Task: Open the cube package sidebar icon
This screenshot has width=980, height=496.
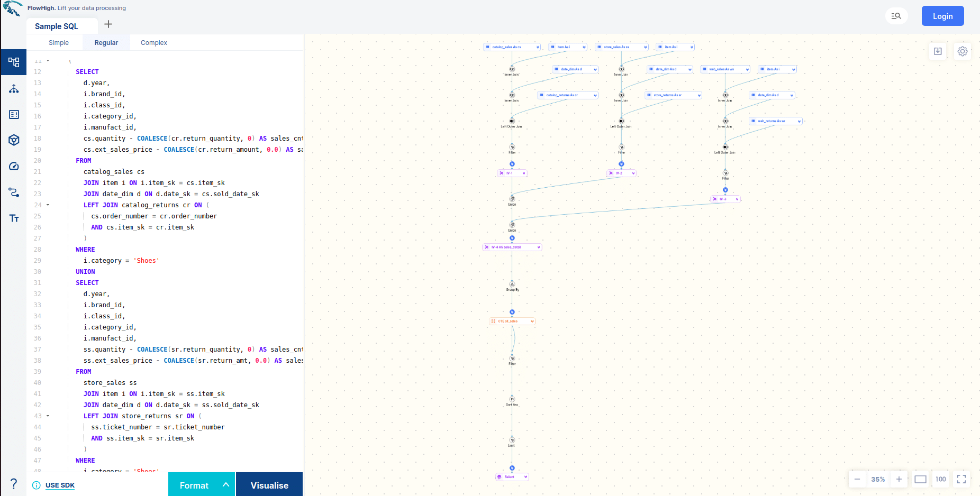Action: 14,140
